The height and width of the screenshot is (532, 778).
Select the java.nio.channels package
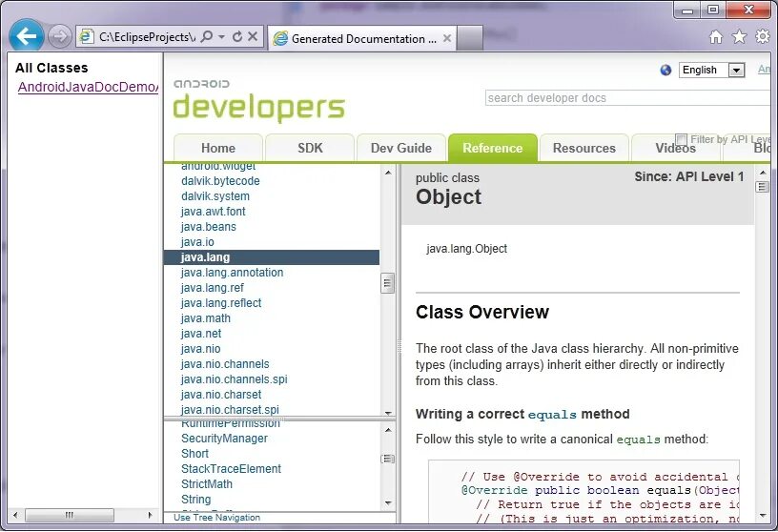click(x=225, y=364)
